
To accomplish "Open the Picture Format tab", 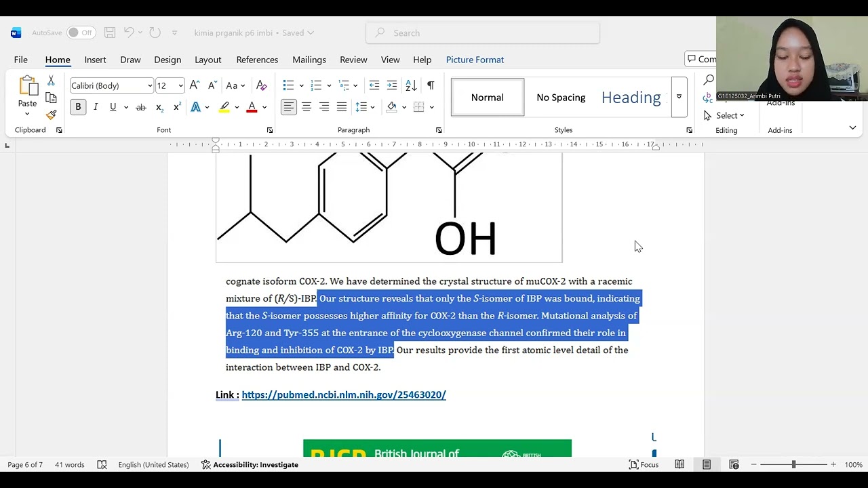I will 475,60.
